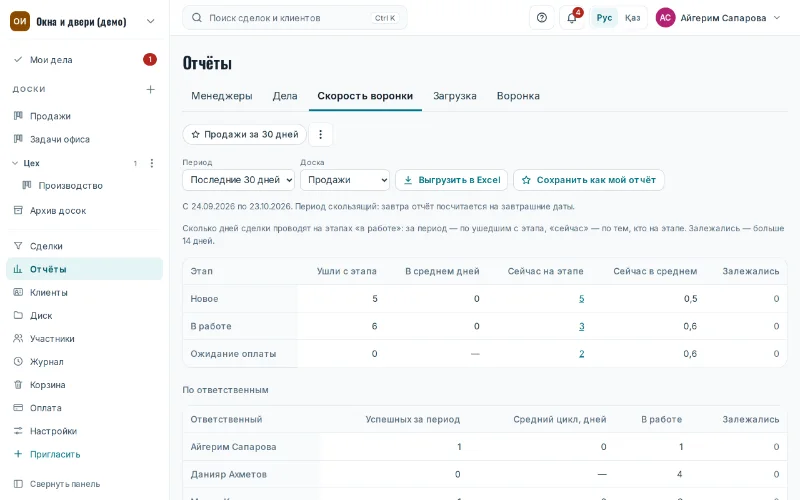The height and width of the screenshot is (500, 800).
Task: Open three-dot menu beside Цех
Action: pyautogui.click(x=152, y=163)
